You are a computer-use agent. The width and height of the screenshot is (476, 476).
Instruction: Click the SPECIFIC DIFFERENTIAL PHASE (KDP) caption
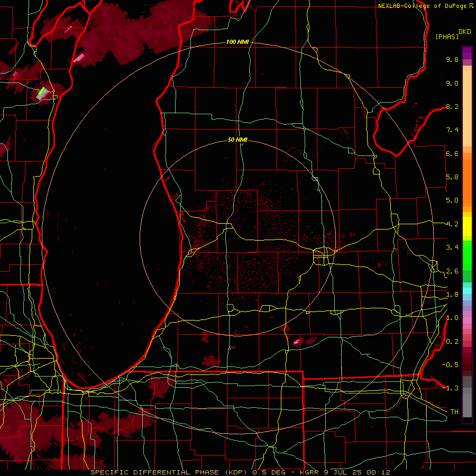point(170,472)
